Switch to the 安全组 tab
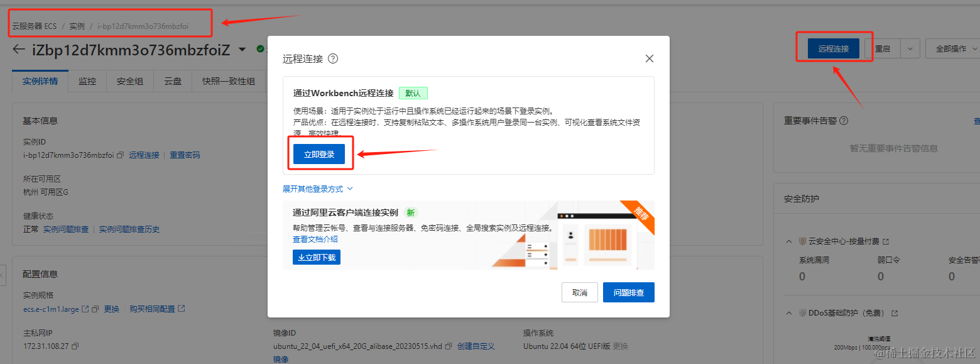 (130, 81)
